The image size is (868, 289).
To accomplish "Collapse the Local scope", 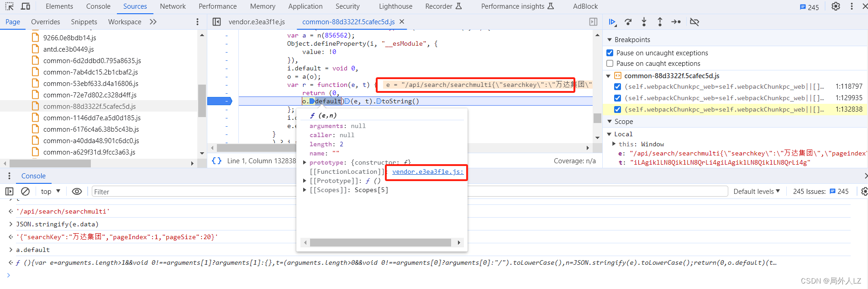I will 609,134.
